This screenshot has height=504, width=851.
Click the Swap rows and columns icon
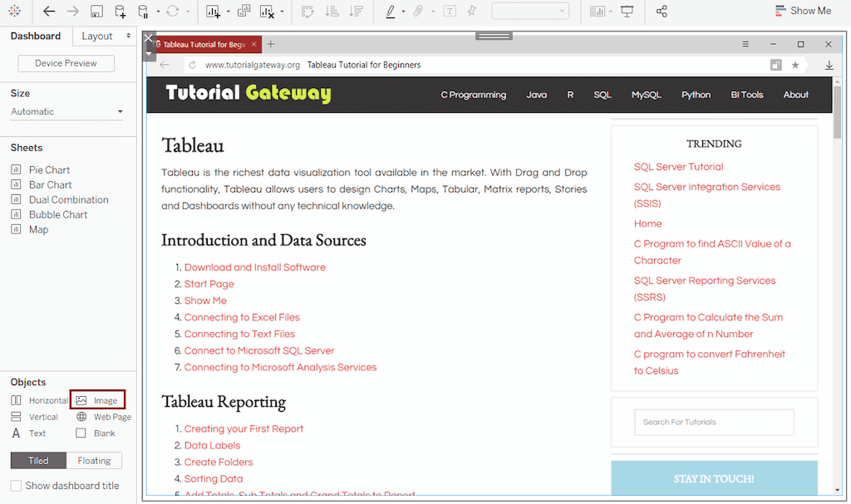click(307, 12)
